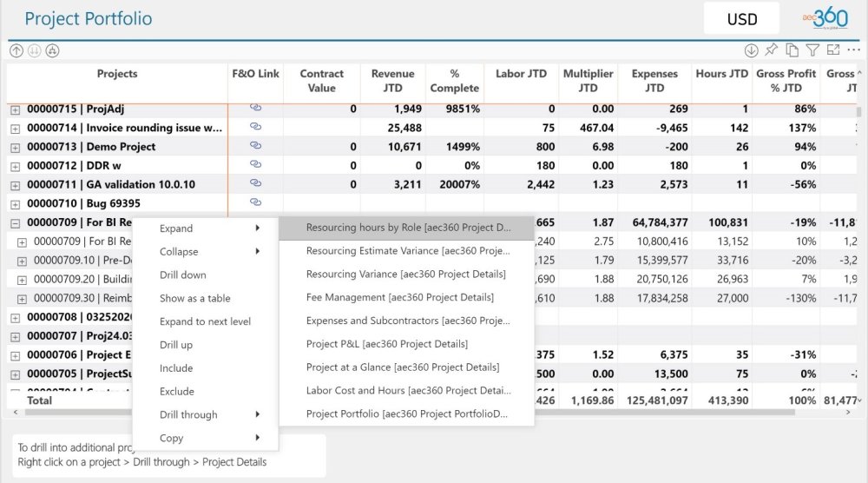Open more options ellipsis on visual
Viewport: 868px width, 483px height.
(853, 50)
